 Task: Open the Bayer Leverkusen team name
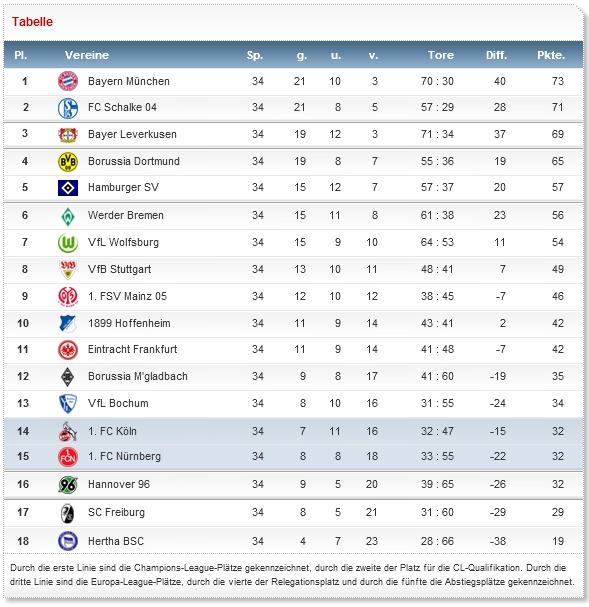point(132,134)
